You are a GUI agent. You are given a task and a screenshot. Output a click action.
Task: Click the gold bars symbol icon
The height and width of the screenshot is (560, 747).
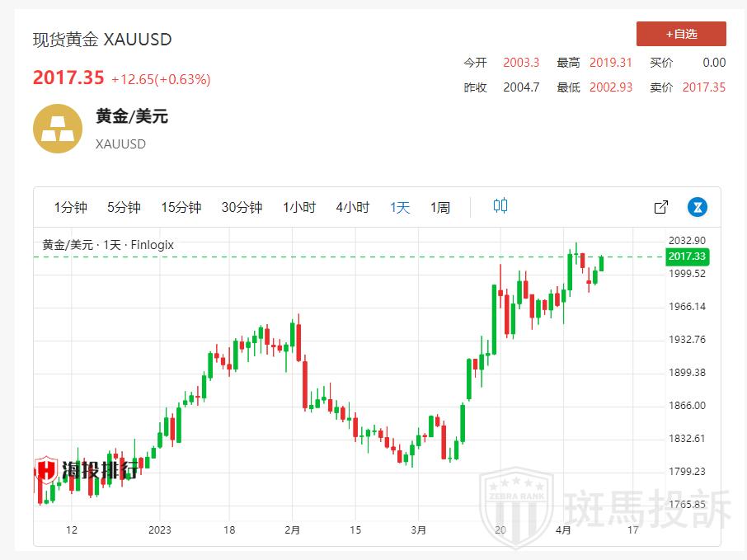(57, 129)
